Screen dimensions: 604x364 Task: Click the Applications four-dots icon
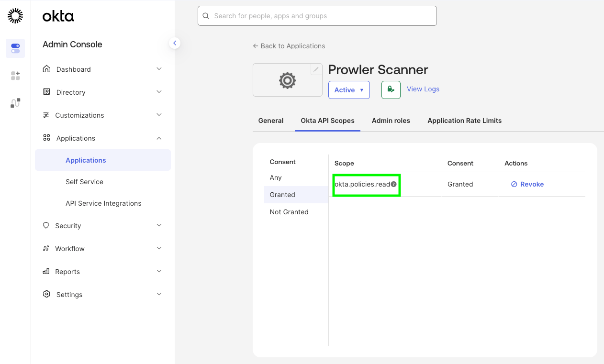[46, 138]
